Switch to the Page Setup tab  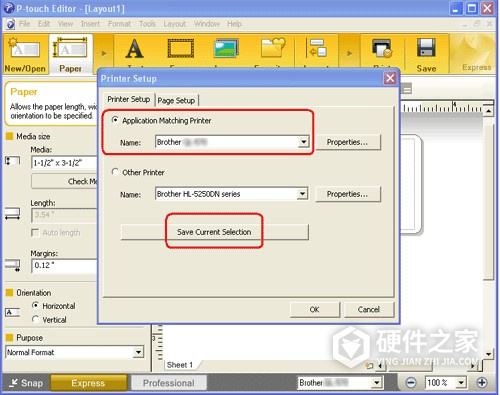176,100
